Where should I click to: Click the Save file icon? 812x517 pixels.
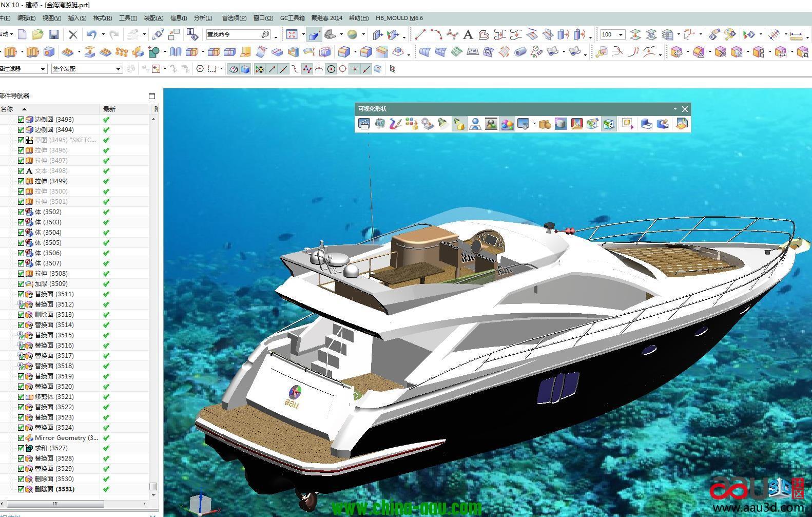[x=54, y=34]
